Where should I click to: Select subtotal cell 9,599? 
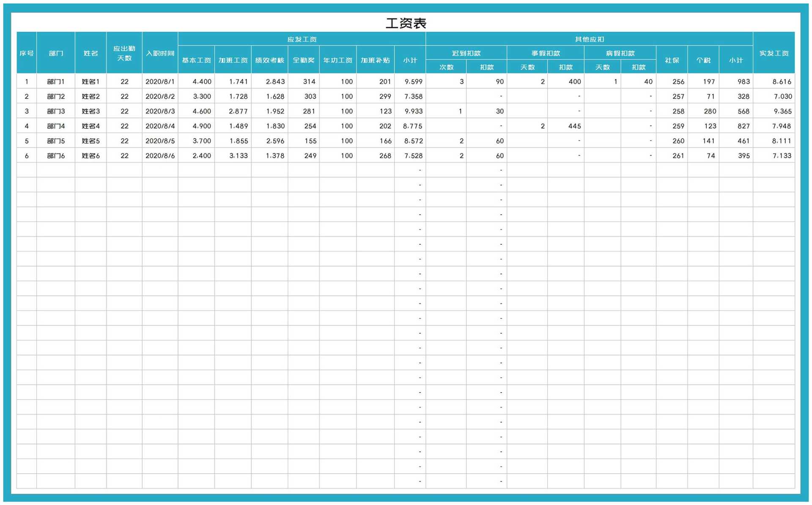click(x=410, y=81)
